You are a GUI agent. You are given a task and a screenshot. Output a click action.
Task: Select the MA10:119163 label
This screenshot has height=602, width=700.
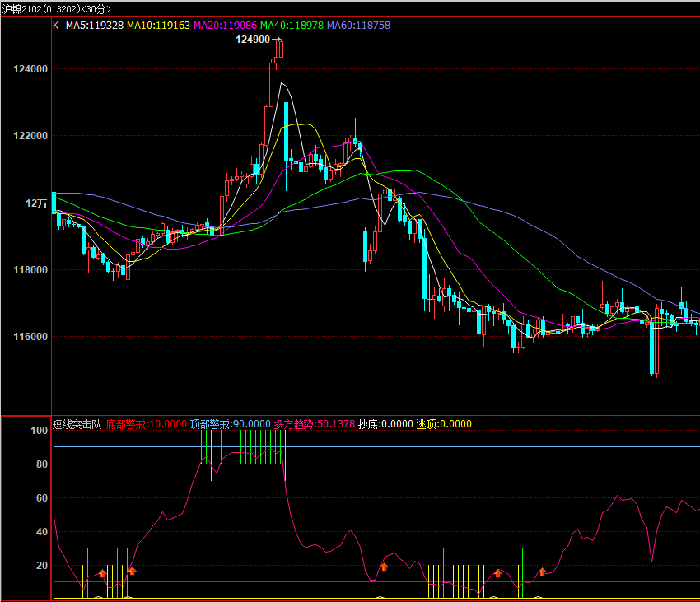tap(158, 26)
